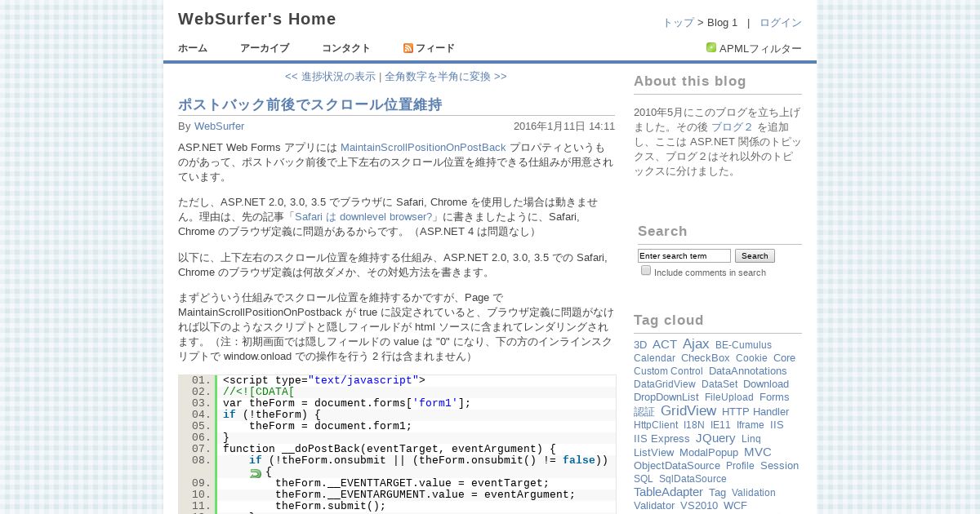This screenshot has width=980, height=514.
Task: Select the Linq tag
Action: point(751,439)
